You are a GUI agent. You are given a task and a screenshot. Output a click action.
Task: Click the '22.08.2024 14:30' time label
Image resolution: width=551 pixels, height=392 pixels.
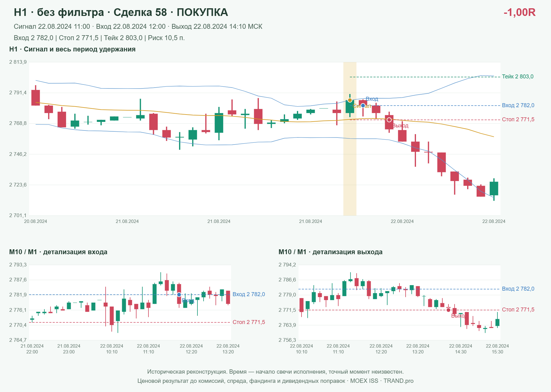click(x=461, y=349)
